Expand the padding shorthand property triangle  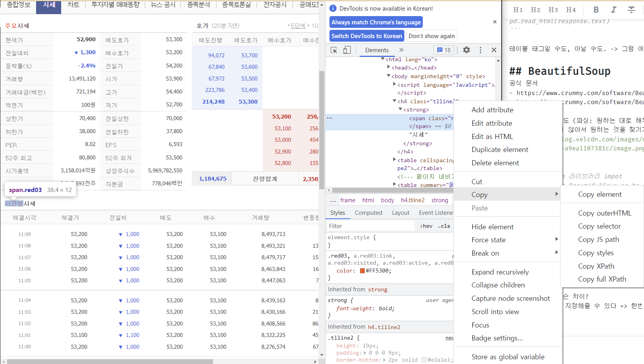click(x=365, y=353)
